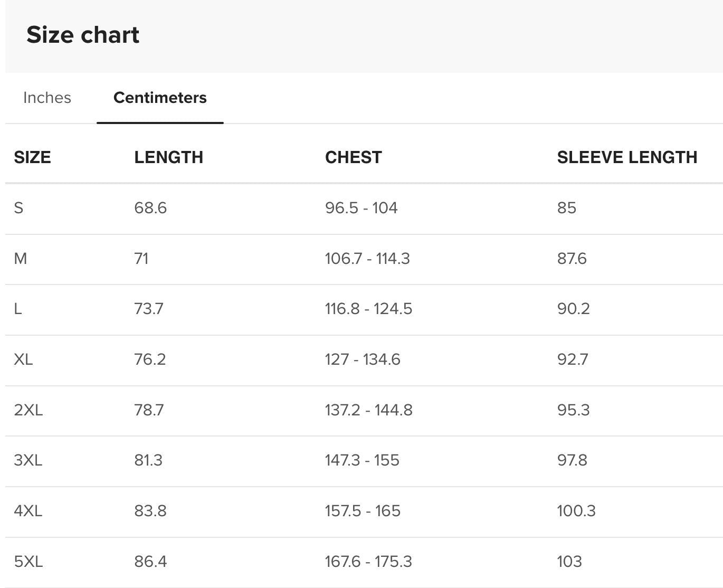723x588 pixels.
Task: Select the S size row label
Action: pos(19,208)
